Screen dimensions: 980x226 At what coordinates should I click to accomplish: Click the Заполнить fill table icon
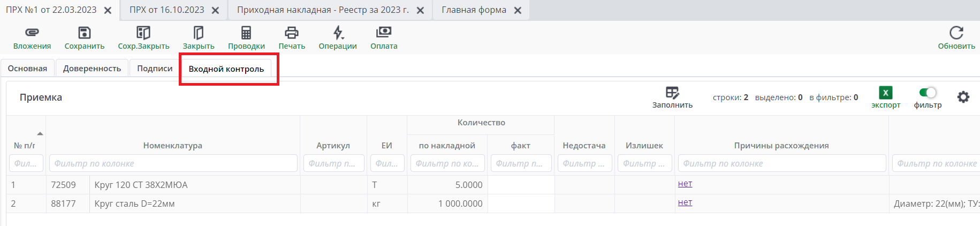672,93
